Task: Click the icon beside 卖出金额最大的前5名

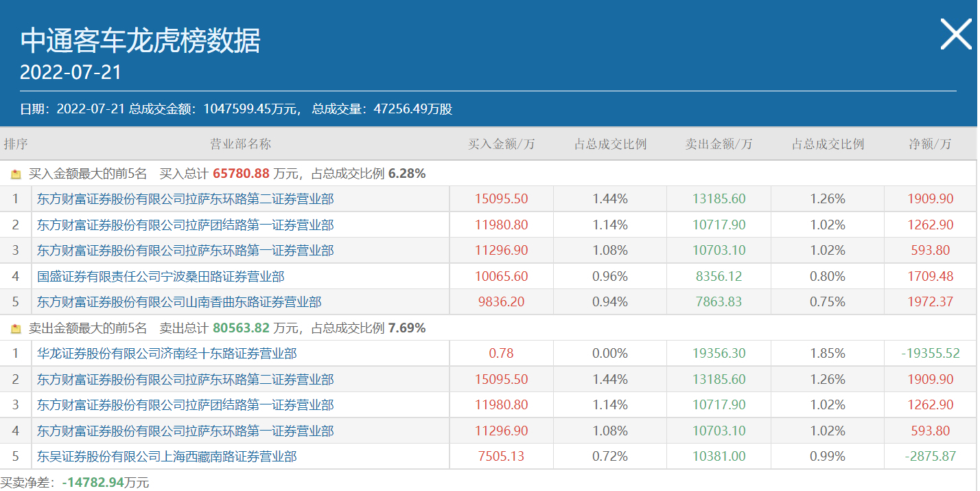Action: [x=16, y=329]
